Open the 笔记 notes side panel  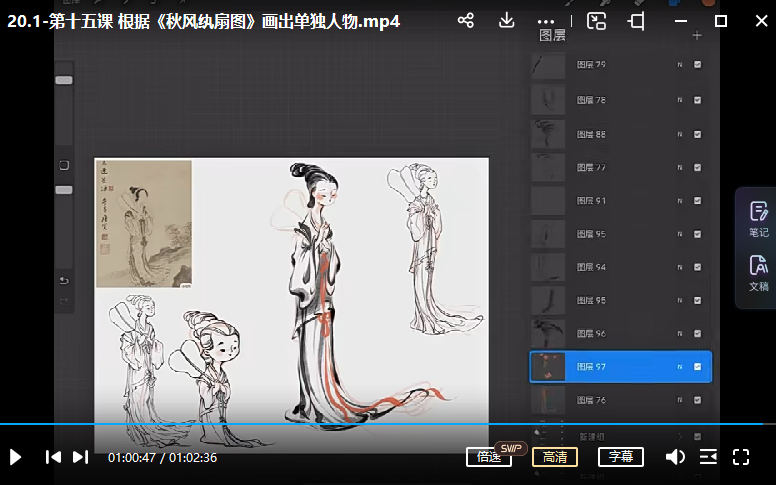[x=758, y=218]
